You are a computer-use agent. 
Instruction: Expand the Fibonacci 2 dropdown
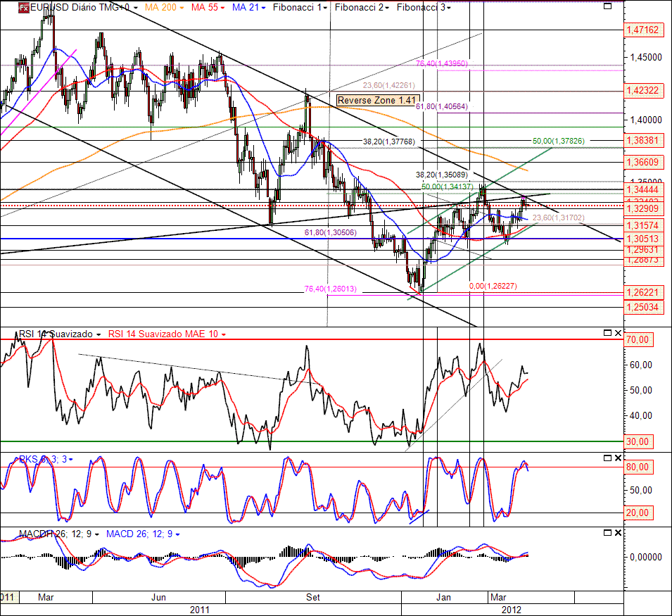[x=387, y=8]
